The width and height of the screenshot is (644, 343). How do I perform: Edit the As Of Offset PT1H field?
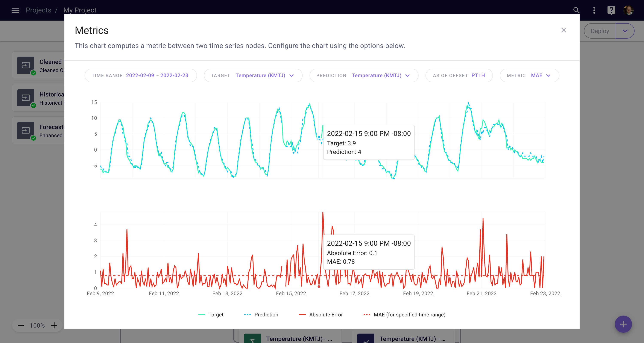pos(459,75)
